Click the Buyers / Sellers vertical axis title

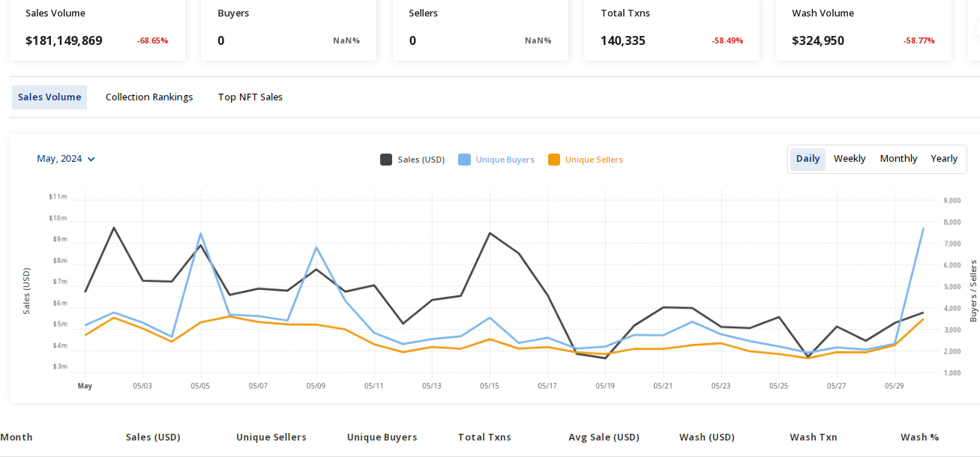[x=973, y=291]
